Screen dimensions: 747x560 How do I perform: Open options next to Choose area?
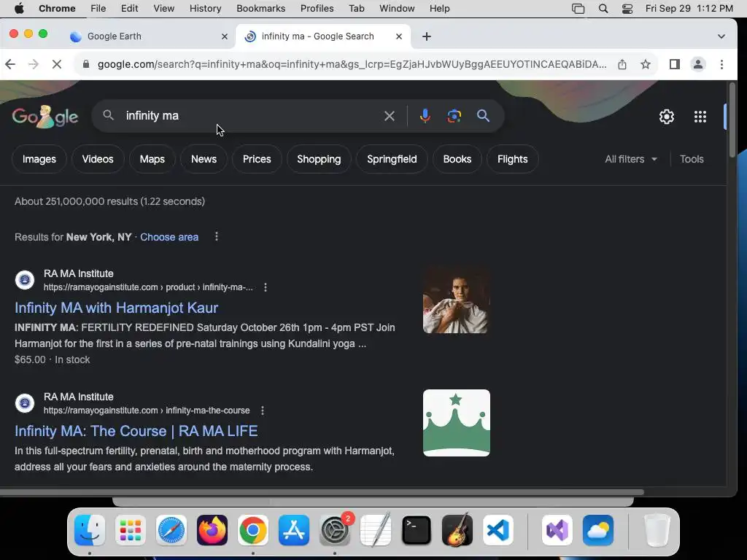click(x=216, y=237)
